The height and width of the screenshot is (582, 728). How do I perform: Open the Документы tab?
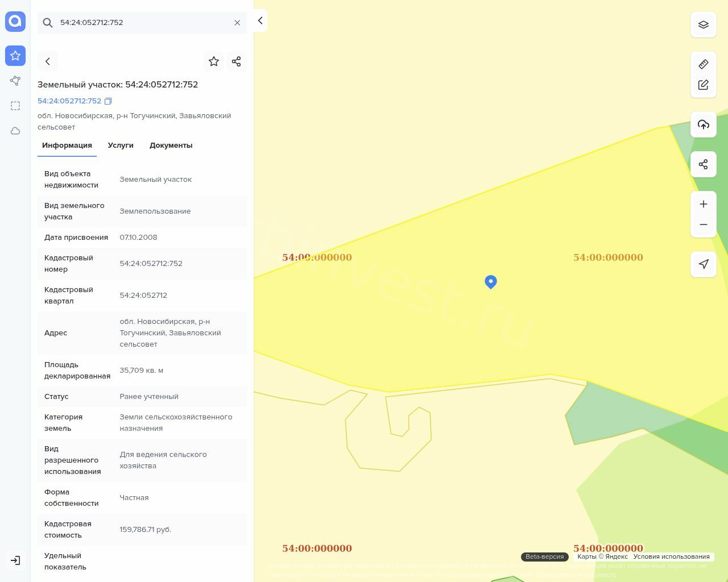171,145
